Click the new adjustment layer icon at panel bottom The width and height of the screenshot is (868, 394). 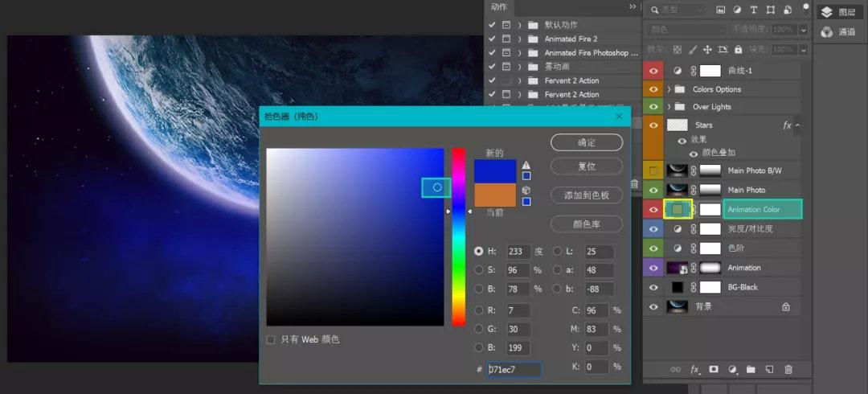732,369
